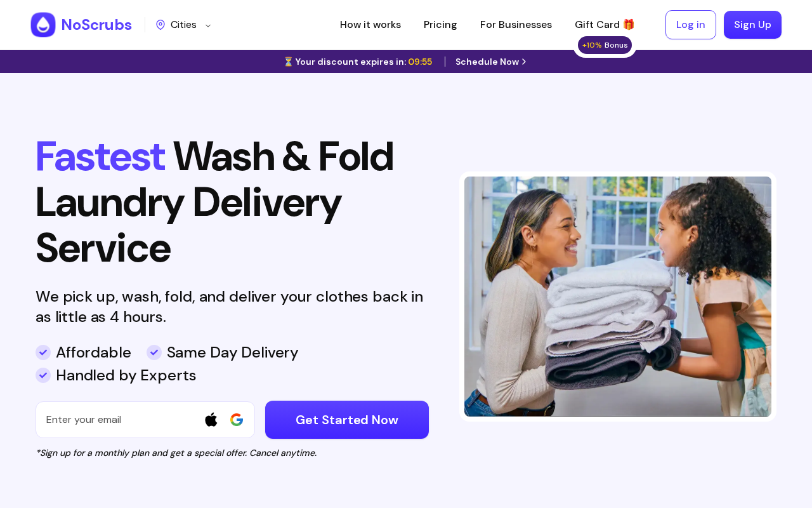Screen dimensions: 812x508
Task: Click the Log in button
Action: pos(691,25)
